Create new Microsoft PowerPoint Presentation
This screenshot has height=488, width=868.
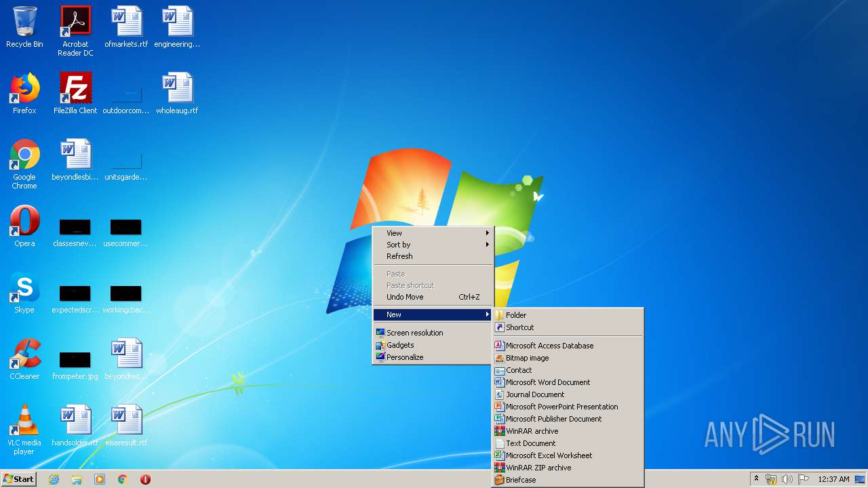(568, 407)
